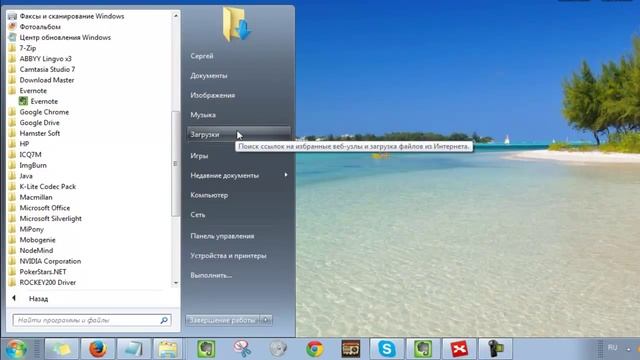Click Evernote icon between Explorer and Snipping Tool
Image resolution: width=640 pixels, height=360 pixels.
coord(206,349)
